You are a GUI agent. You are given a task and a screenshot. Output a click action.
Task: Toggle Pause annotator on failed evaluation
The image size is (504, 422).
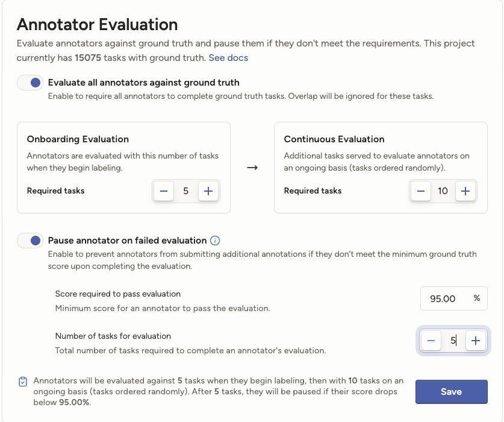(x=30, y=241)
